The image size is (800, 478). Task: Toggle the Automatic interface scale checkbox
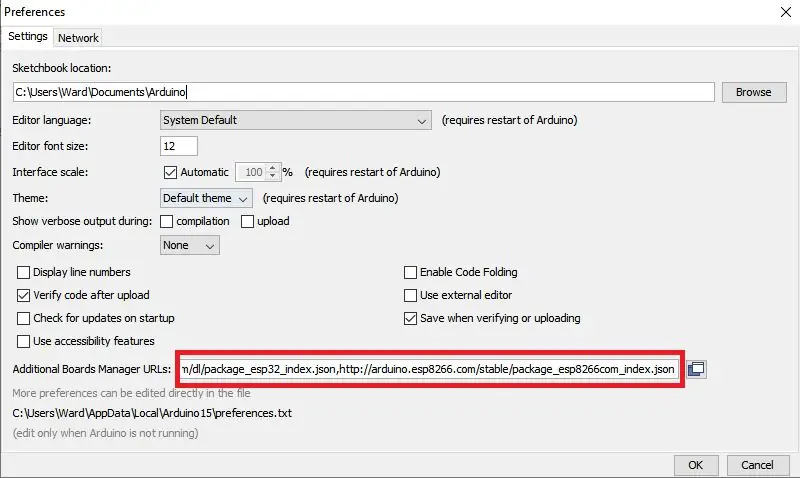[170, 172]
